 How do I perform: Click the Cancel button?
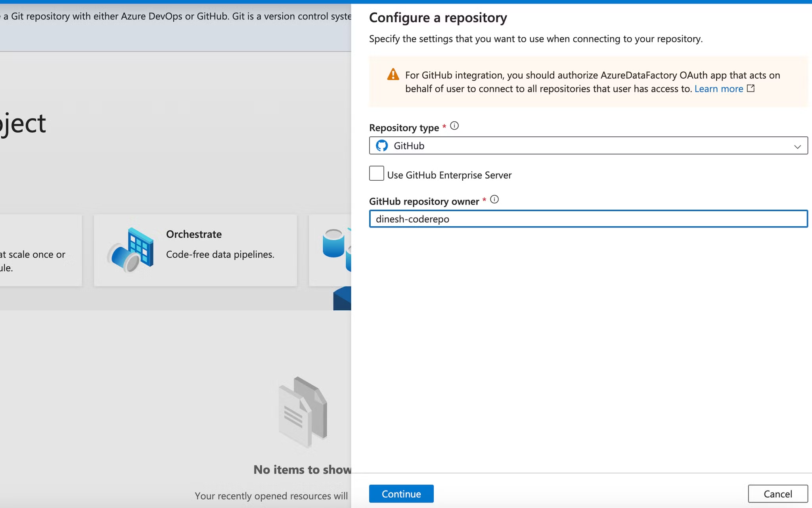click(778, 494)
